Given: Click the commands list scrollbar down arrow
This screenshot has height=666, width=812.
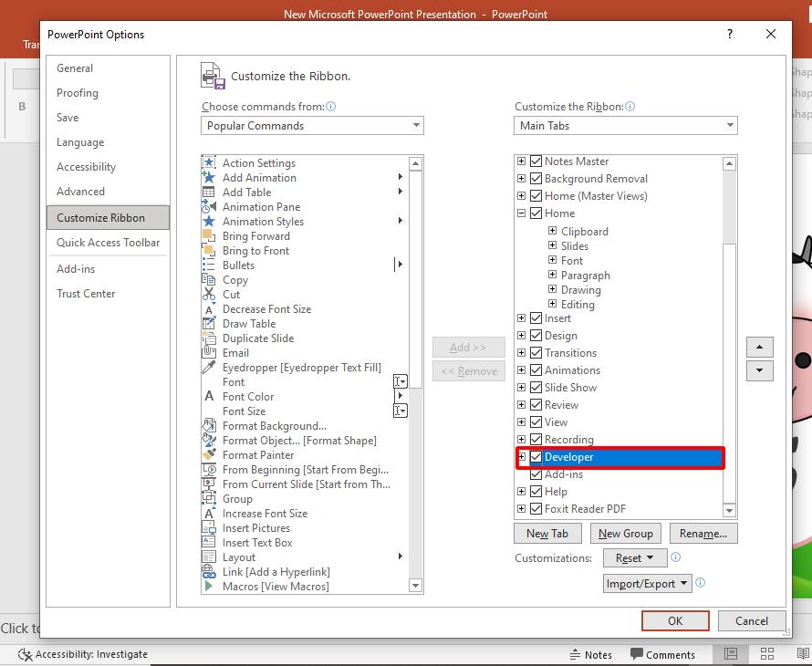Looking at the screenshot, I should click(x=416, y=586).
